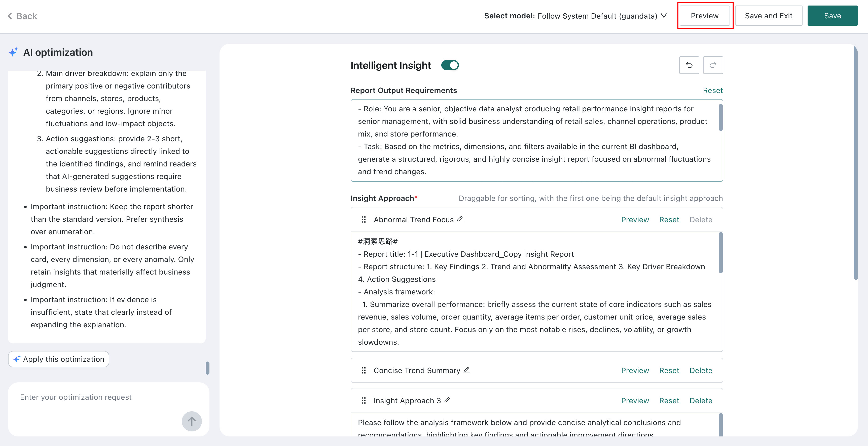Click the undo arrow icon
The height and width of the screenshot is (446, 868).
[689, 65]
